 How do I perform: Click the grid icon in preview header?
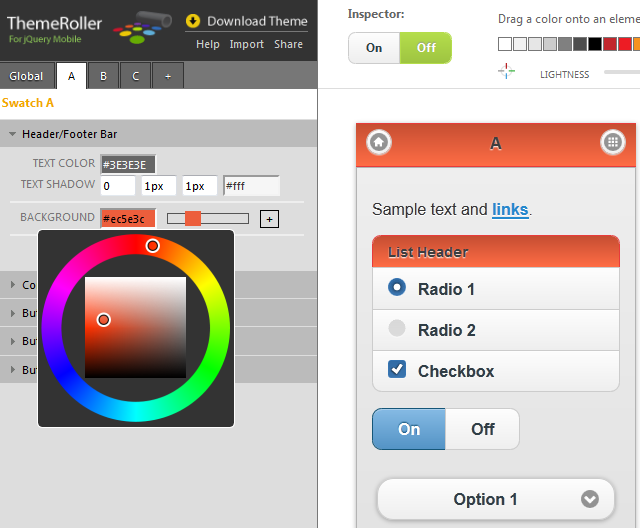[x=612, y=143]
